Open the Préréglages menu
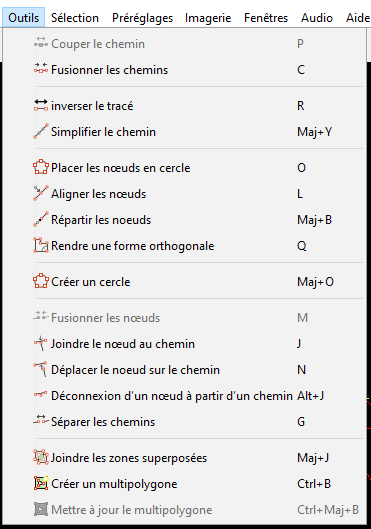Viewport: 371px width, 529px height. click(x=142, y=18)
